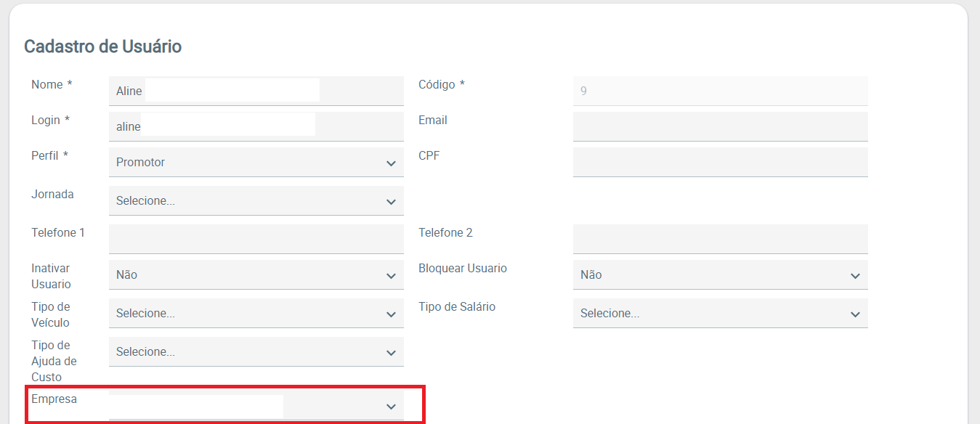
Task: Click the "CPF" label text
Action: [429, 155]
